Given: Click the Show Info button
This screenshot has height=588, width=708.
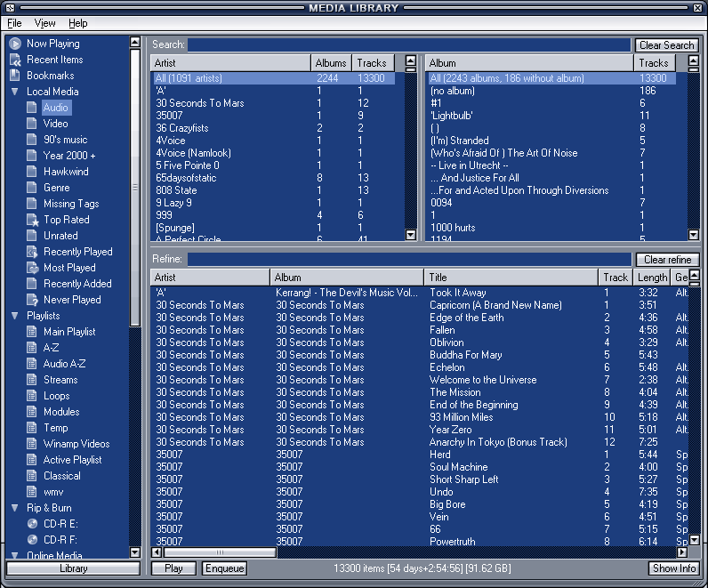Looking at the screenshot, I should pos(673,568).
